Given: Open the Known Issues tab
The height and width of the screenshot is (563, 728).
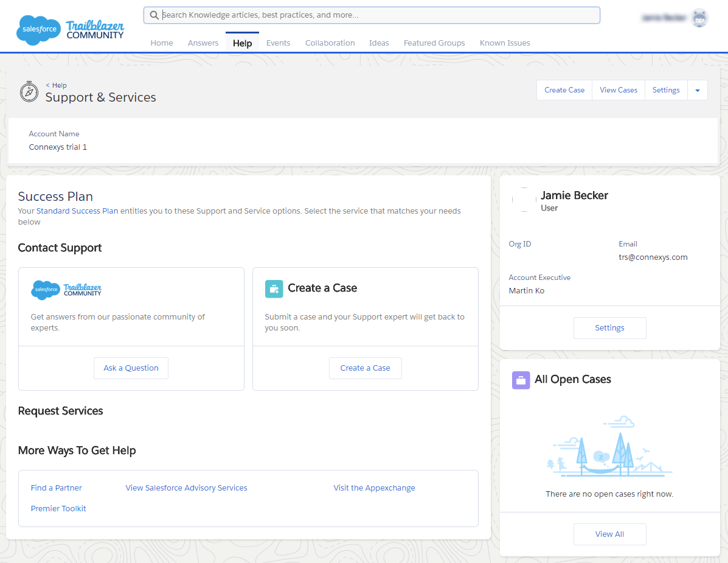Looking at the screenshot, I should 505,43.
